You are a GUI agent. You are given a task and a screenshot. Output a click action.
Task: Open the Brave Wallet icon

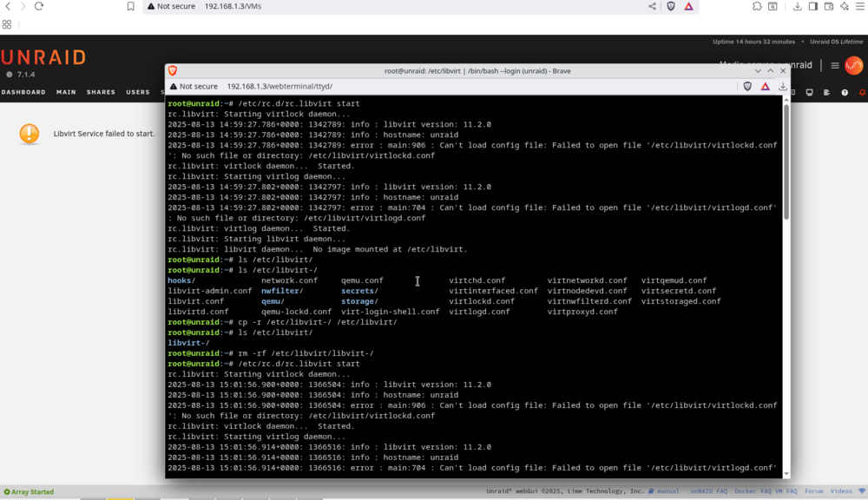coord(829,6)
